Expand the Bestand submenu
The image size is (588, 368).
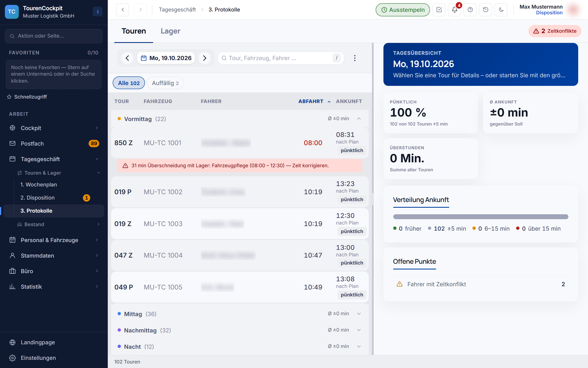coord(58,224)
